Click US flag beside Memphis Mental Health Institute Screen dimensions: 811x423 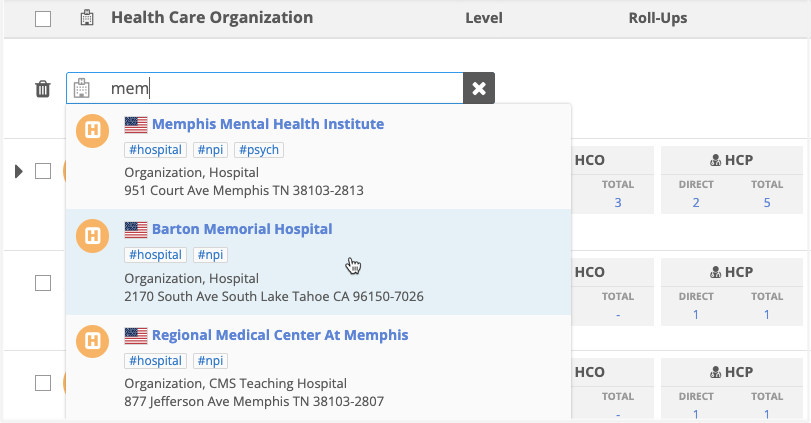click(136, 125)
